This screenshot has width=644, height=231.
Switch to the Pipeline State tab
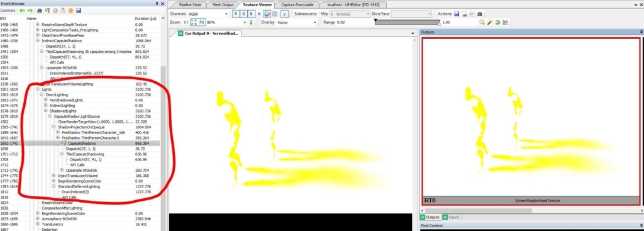tap(190, 4)
